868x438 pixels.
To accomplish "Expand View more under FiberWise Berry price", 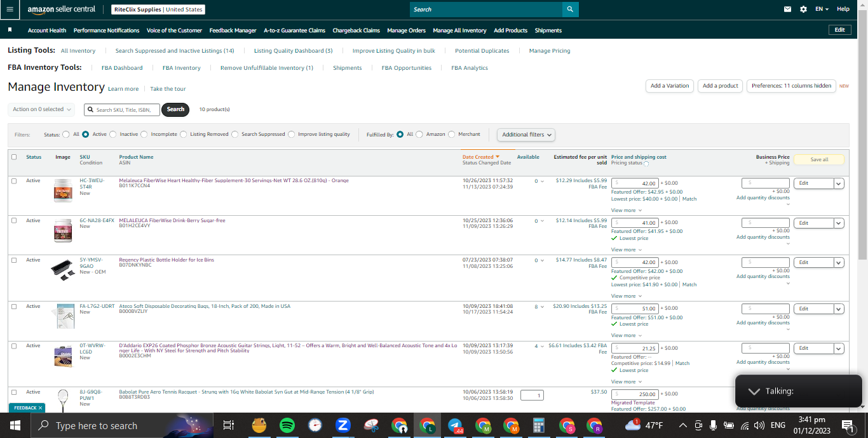I will coord(626,249).
